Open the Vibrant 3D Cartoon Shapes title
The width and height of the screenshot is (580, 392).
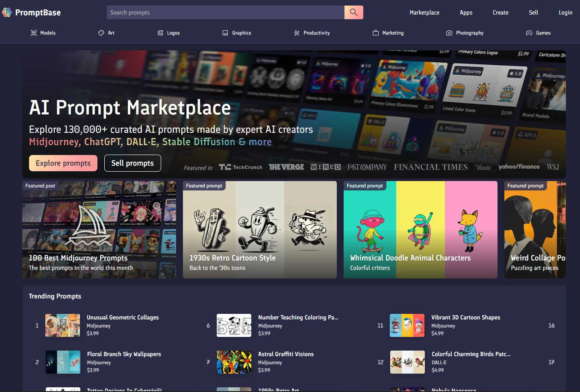click(x=466, y=317)
